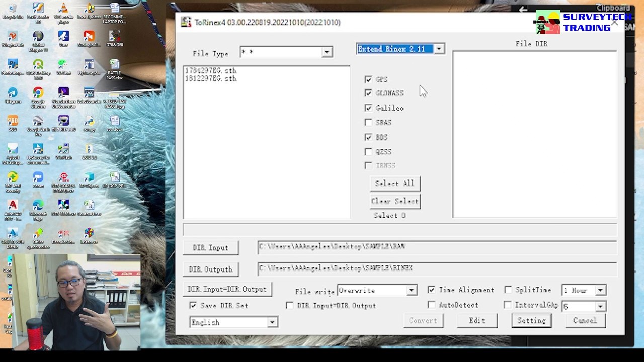Click the DIR Input path field
This screenshot has height=362, width=644.
(x=437, y=247)
